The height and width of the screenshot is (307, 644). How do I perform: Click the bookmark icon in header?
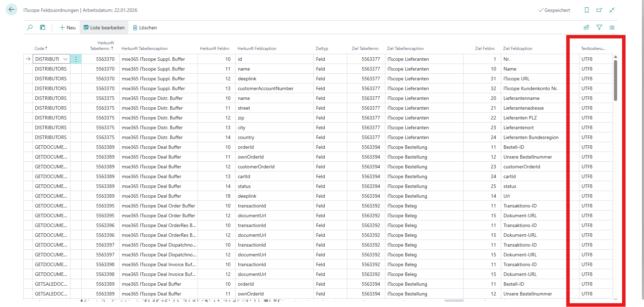pos(587,10)
